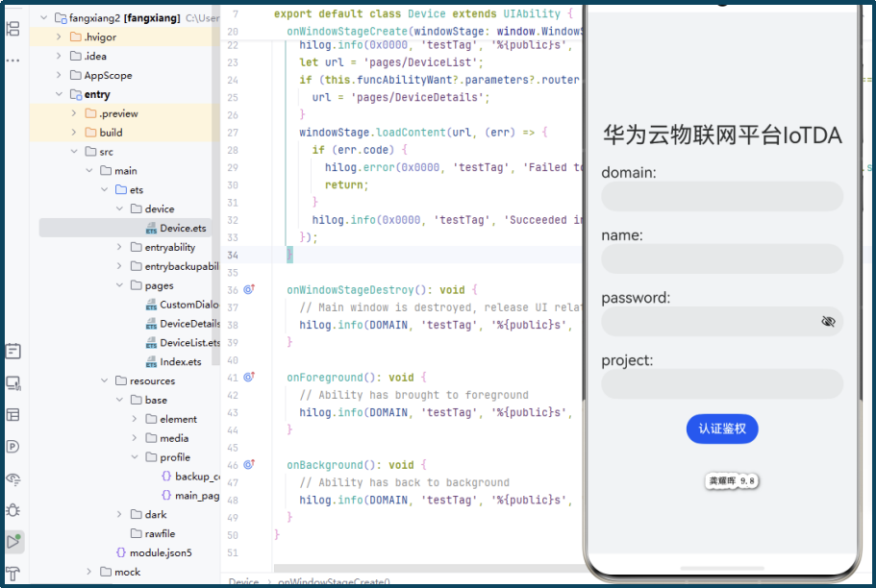The width and height of the screenshot is (876, 588).
Task: Open the log panel icon in sidebar
Action: (13, 351)
